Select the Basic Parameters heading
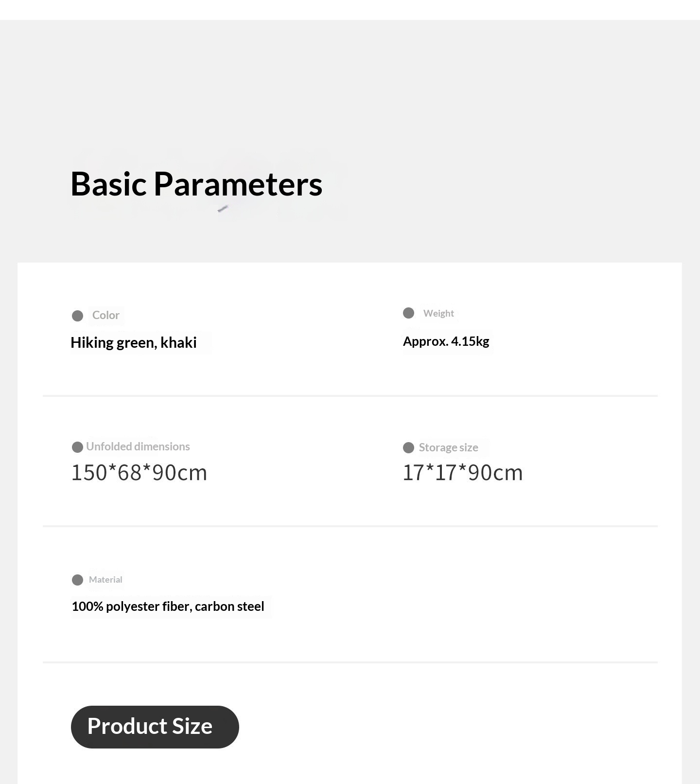The image size is (700, 784). click(196, 184)
